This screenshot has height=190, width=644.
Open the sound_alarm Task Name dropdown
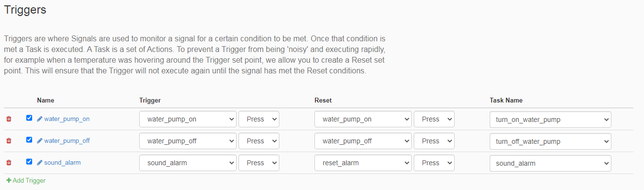click(551, 163)
